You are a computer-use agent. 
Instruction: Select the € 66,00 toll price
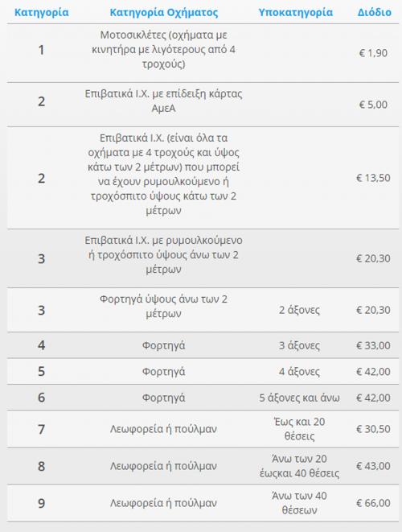click(373, 503)
